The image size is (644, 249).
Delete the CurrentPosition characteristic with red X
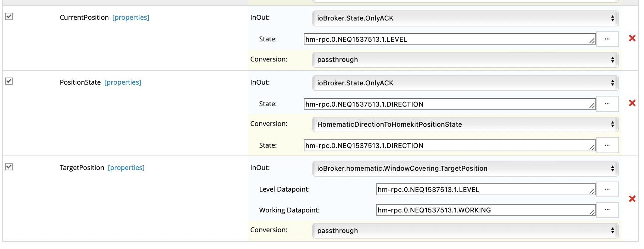pos(632,38)
